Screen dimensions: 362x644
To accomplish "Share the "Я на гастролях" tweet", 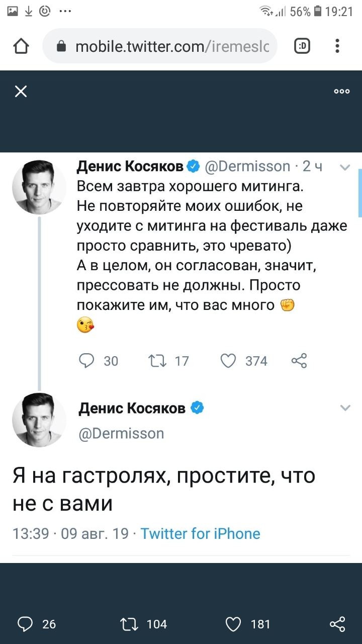I will [337, 624].
